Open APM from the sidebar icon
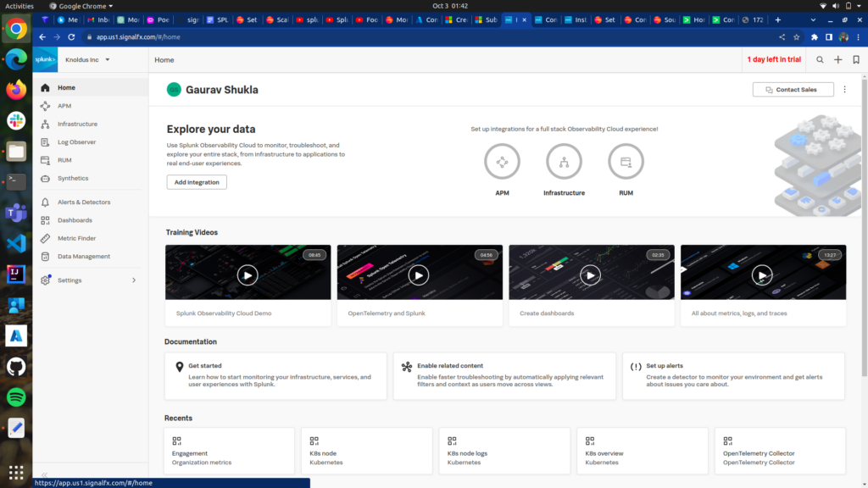This screenshot has width=868, height=488. click(x=47, y=106)
